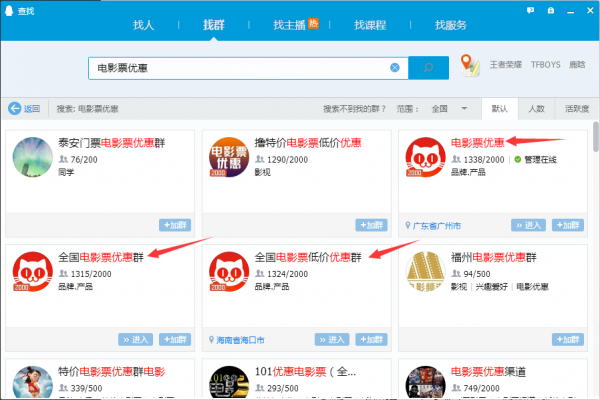
Task: Open avatar of 电影票优惠渠道 group
Action: coord(426,382)
